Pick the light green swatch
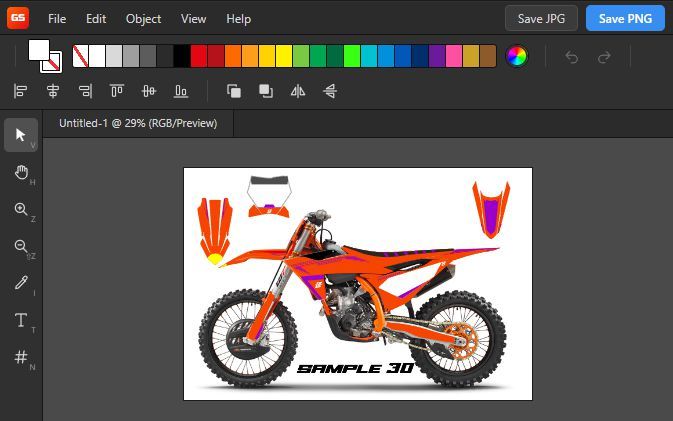This screenshot has width=673, height=421. click(301, 56)
